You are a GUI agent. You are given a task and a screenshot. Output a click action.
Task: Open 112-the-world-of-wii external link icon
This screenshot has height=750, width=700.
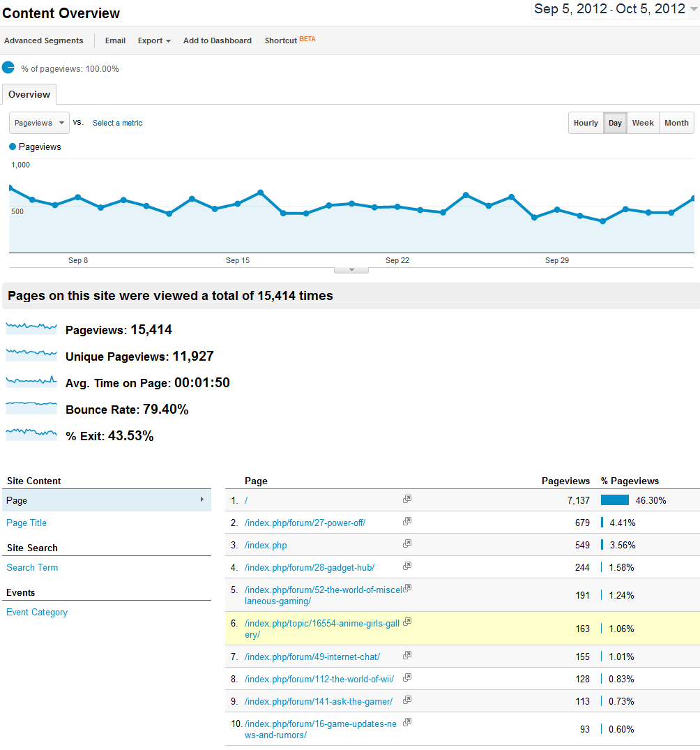407,677
